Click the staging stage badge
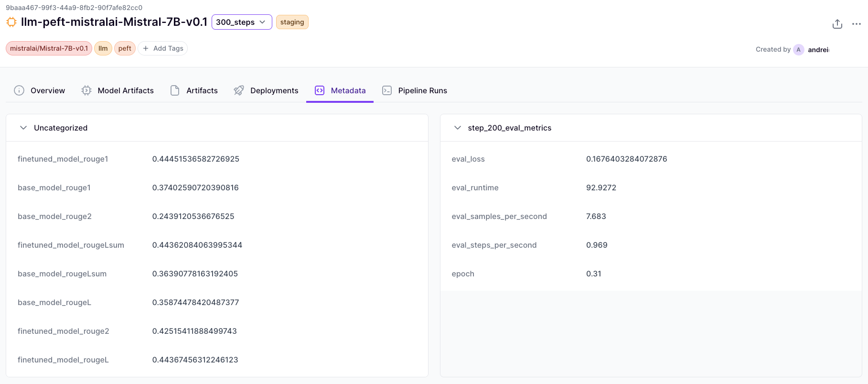The image size is (868, 384). point(292,22)
